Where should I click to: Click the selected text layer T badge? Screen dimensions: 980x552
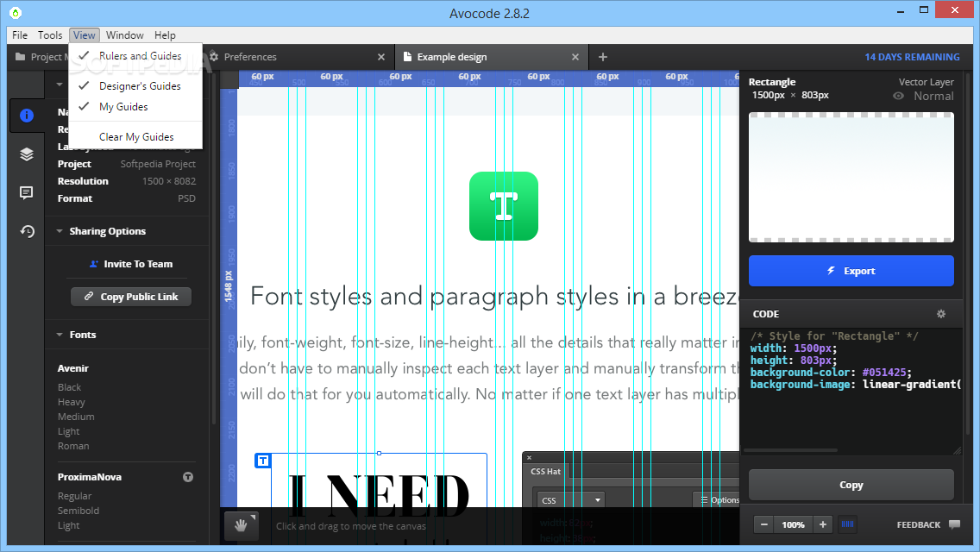[263, 461]
